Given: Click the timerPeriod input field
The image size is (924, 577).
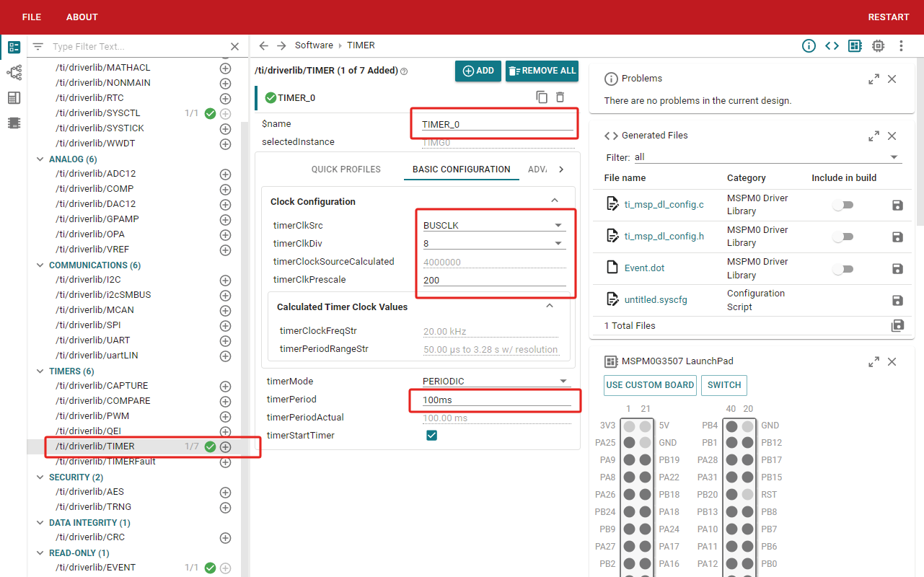Looking at the screenshot, I should (496, 400).
